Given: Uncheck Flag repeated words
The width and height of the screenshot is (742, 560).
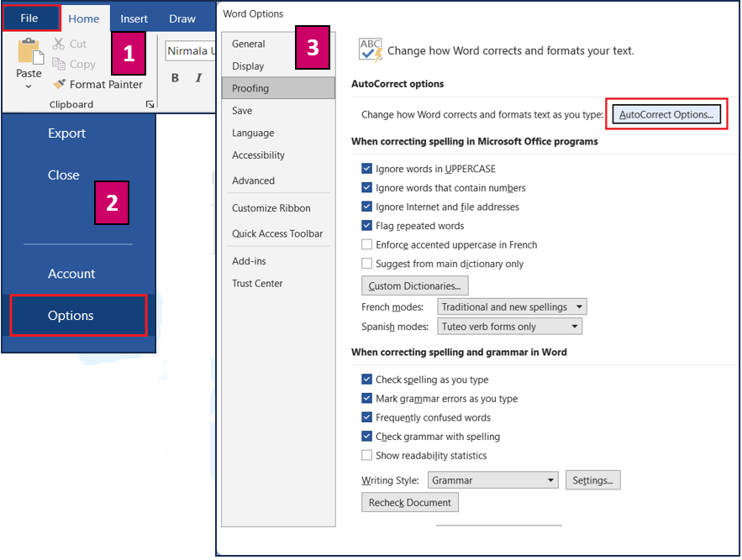Looking at the screenshot, I should (x=366, y=226).
